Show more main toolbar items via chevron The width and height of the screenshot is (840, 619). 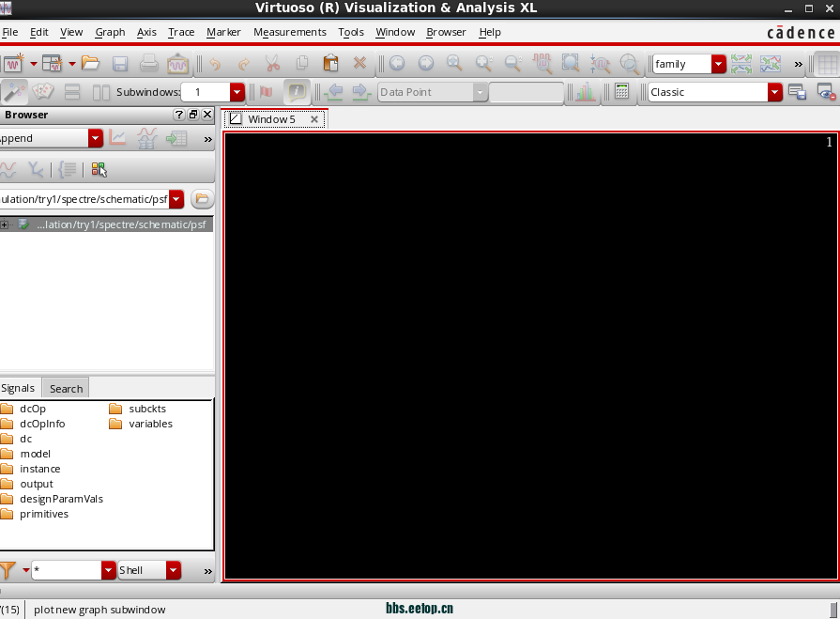798,64
